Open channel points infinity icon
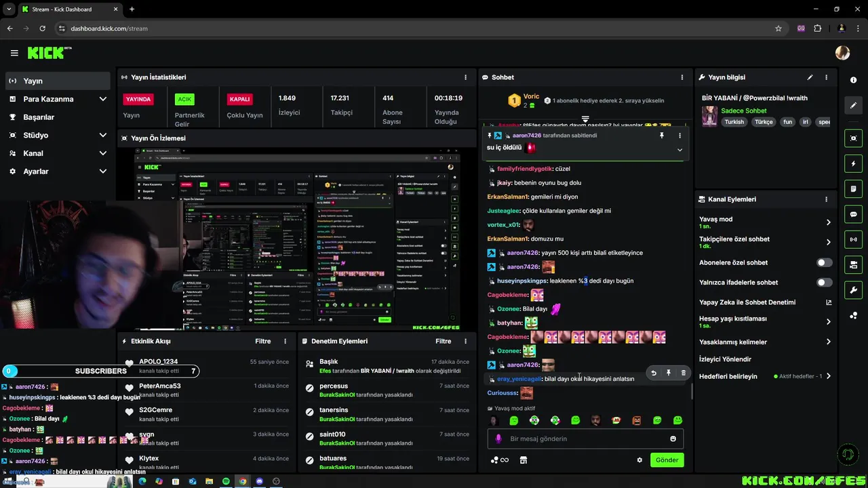 pyautogui.click(x=500, y=460)
